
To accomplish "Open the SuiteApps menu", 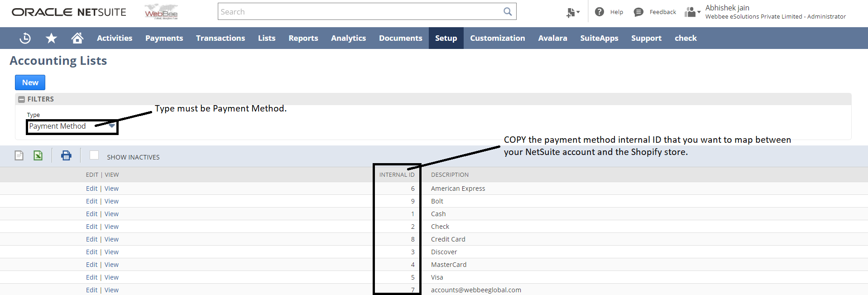I will [599, 38].
